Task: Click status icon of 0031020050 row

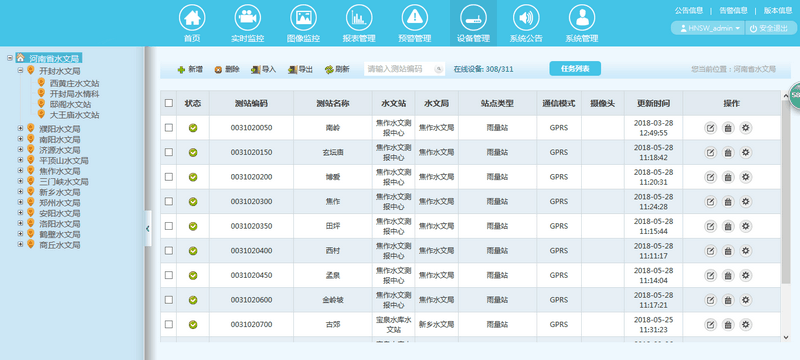Action: pos(193,128)
